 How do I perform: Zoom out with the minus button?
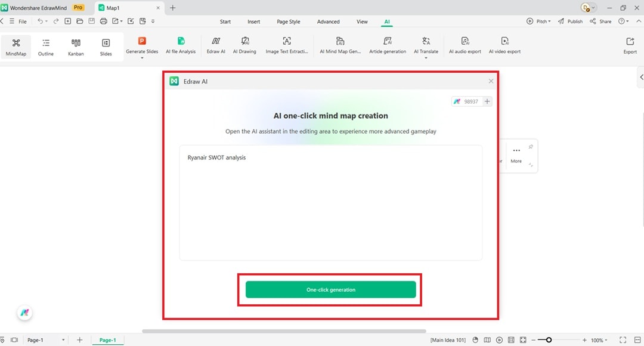[533, 340]
